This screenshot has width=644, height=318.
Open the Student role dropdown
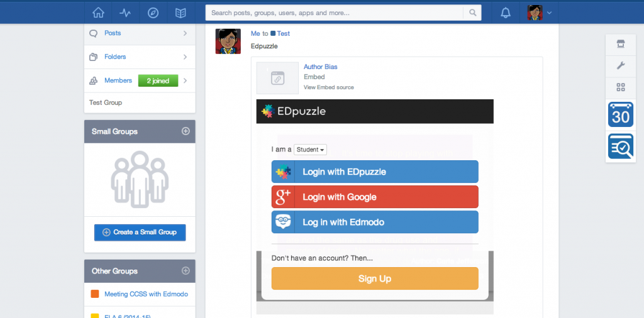click(310, 150)
